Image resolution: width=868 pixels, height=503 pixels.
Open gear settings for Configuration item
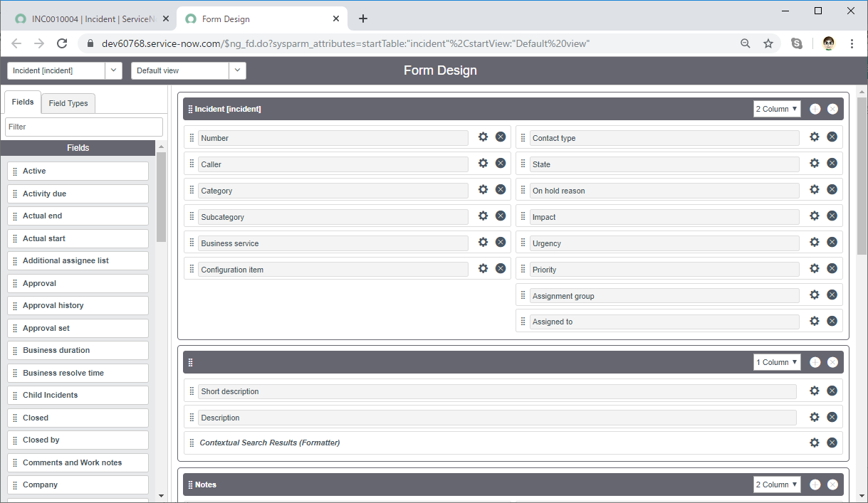pos(483,269)
